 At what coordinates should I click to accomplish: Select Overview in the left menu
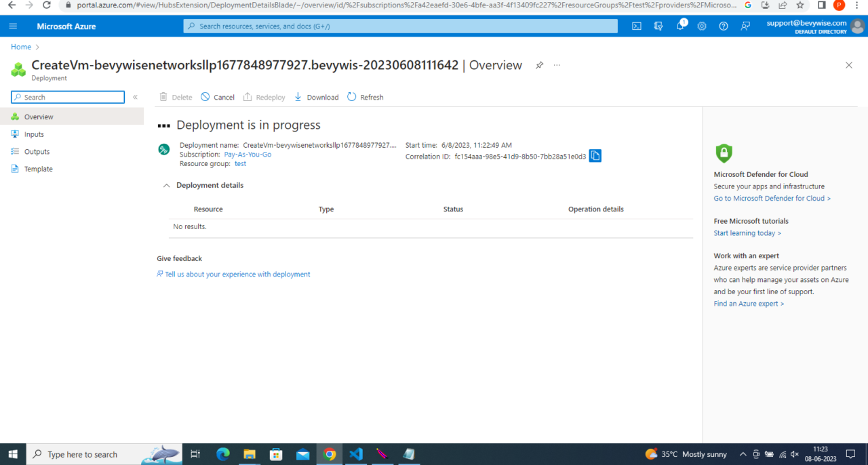(x=72, y=117)
